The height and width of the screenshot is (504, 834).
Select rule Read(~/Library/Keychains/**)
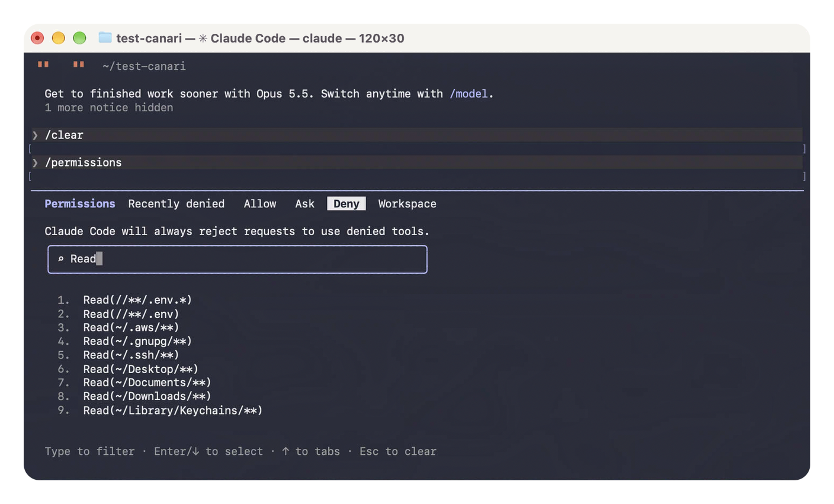tap(173, 410)
